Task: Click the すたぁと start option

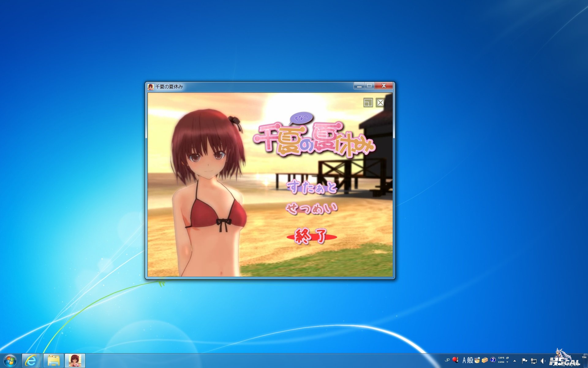Action: (312, 187)
